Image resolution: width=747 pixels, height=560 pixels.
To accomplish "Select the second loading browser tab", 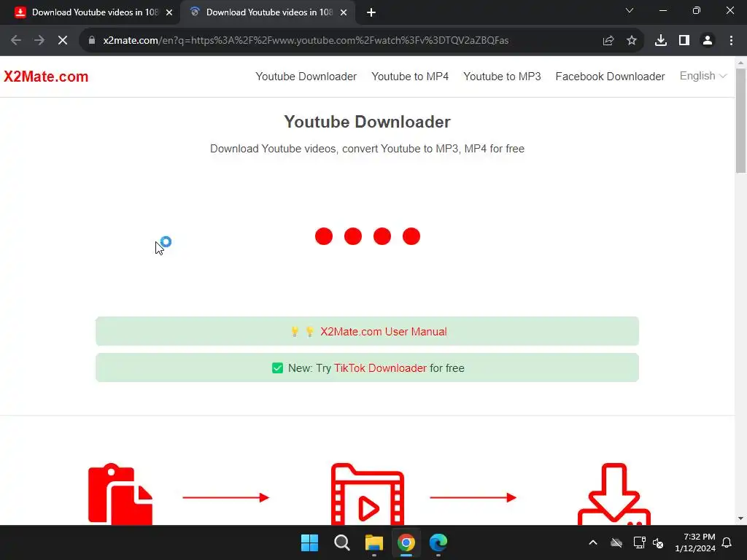I will (268, 12).
